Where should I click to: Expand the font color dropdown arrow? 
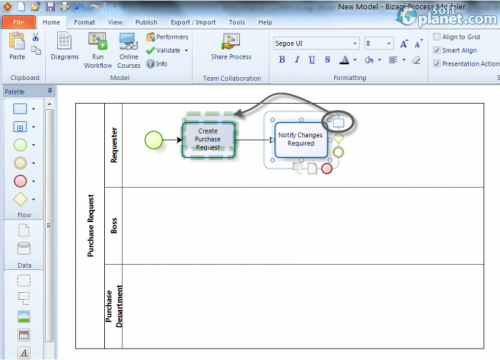355,60
